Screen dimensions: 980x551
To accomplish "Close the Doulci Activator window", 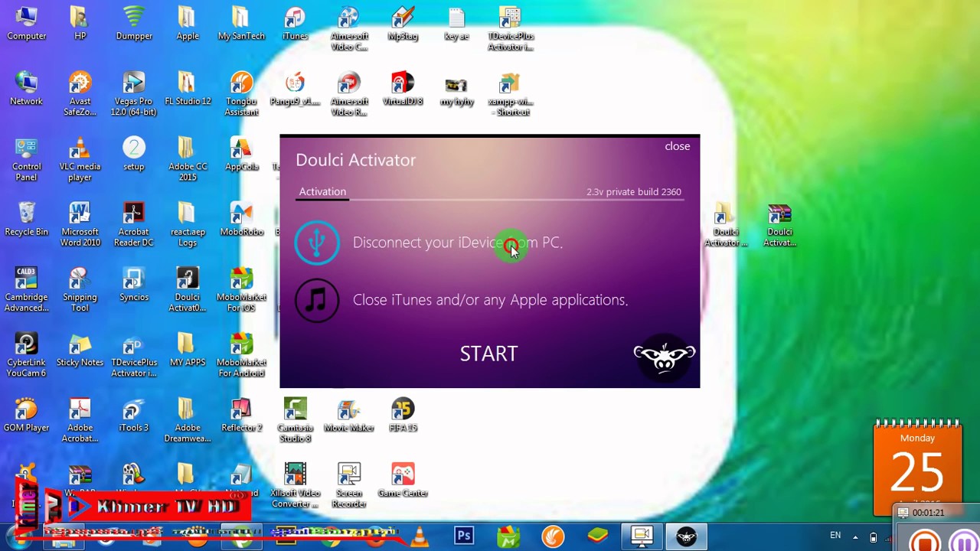I will click(x=677, y=146).
